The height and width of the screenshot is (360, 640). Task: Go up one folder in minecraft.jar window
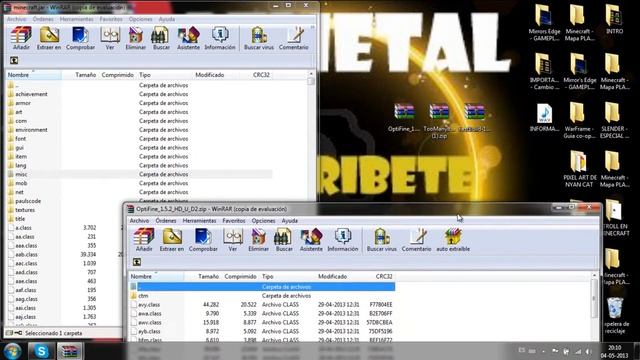pyautogui.click(x=14, y=60)
